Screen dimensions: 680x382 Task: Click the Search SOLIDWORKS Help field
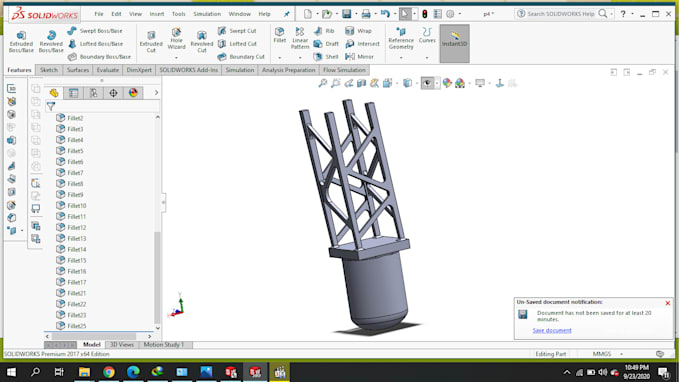(x=561, y=14)
